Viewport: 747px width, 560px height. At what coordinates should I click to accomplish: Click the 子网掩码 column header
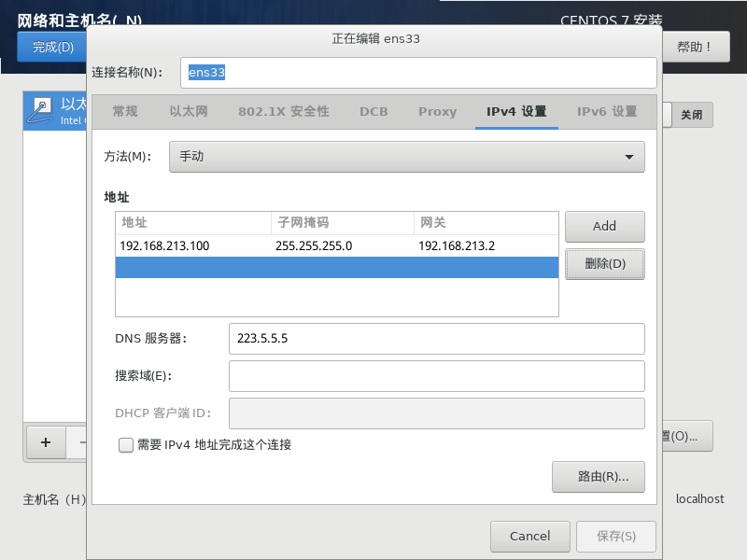click(343, 223)
